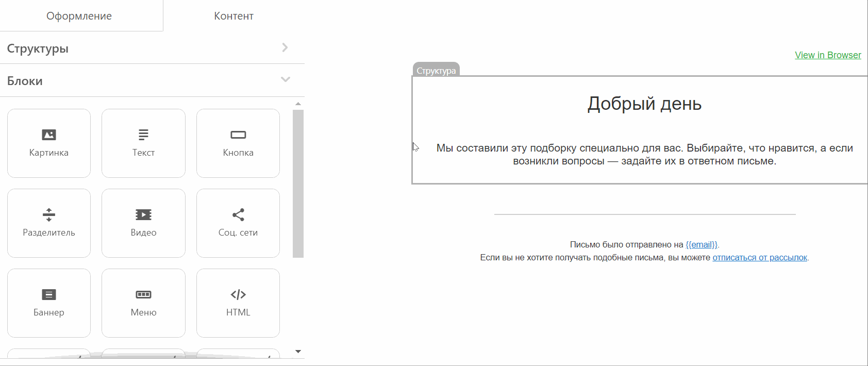
Task: Select the Текст text block icon
Action: coord(143,135)
